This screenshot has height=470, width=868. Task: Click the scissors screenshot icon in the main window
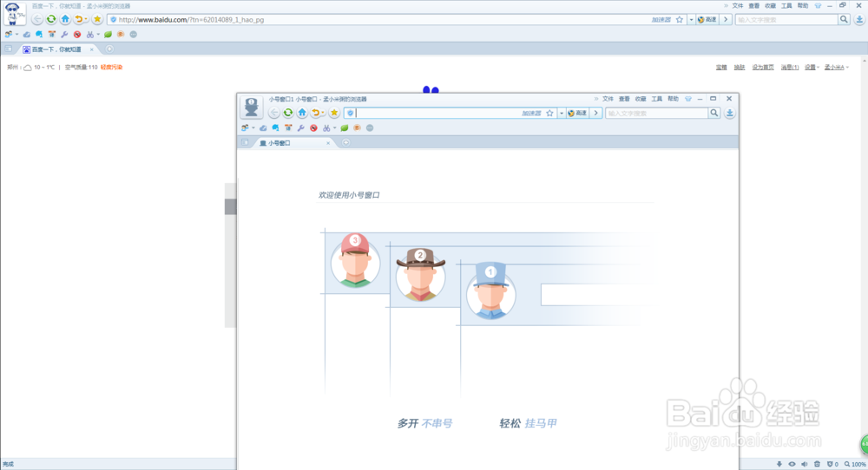point(89,35)
